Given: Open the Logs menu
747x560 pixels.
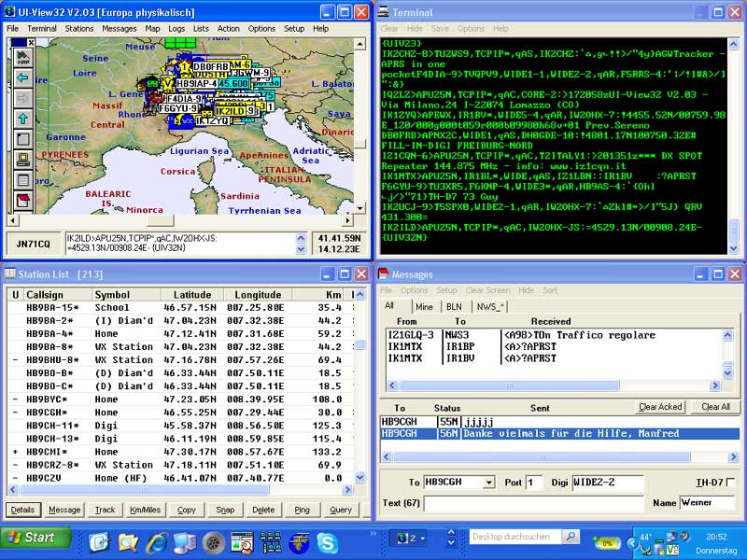Looking at the screenshot, I should click(x=176, y=29).
